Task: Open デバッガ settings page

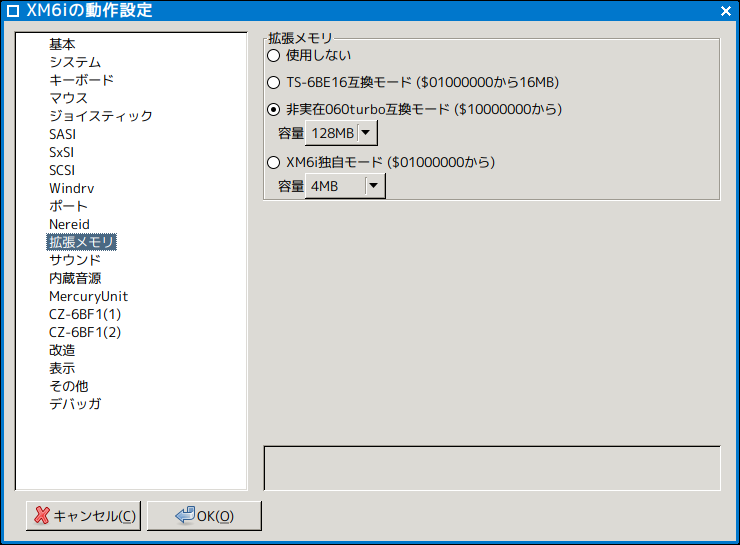Action: click(x=75, y=404)
